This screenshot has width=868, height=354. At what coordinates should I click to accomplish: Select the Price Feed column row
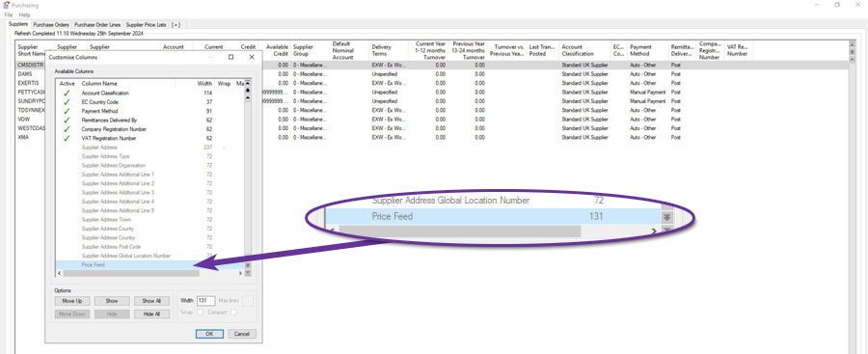coord(150,265)
